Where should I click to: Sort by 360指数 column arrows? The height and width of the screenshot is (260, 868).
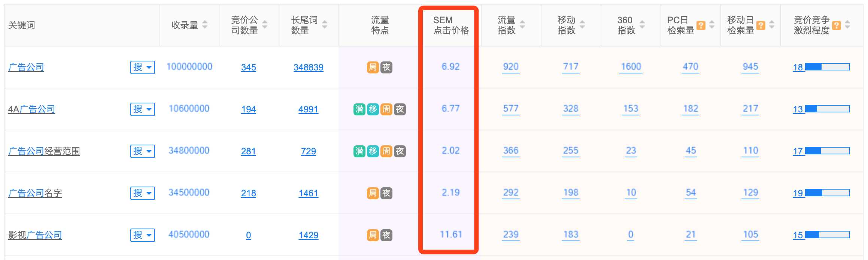tap(642, 25)
